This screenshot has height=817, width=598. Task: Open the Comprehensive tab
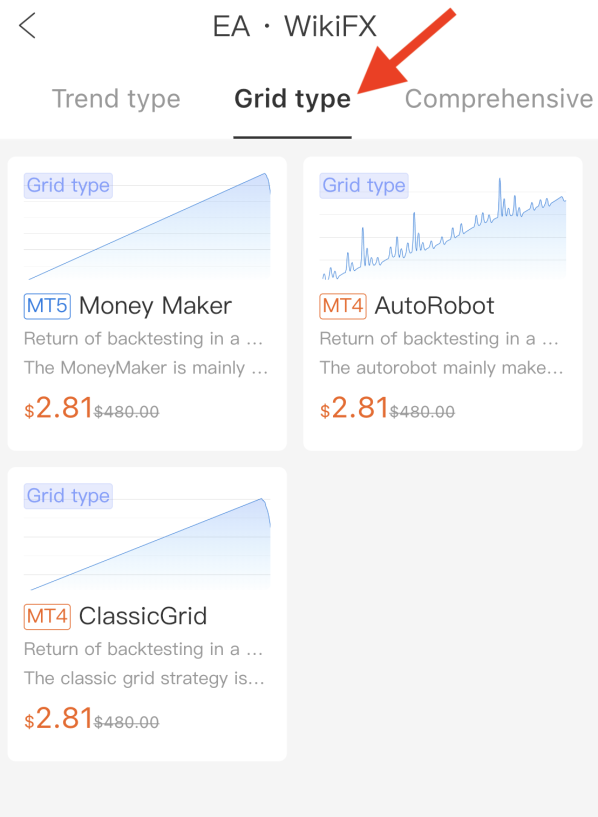coord(499,99)
